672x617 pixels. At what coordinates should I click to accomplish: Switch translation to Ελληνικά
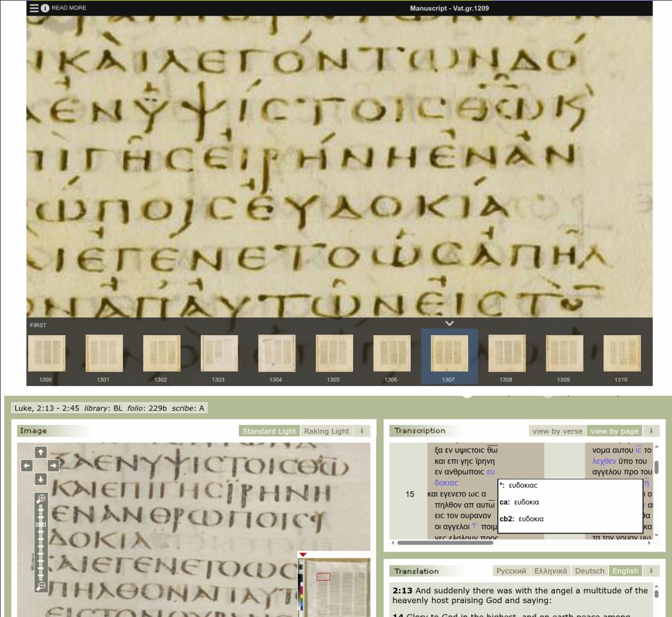click(x=550, y=571)
